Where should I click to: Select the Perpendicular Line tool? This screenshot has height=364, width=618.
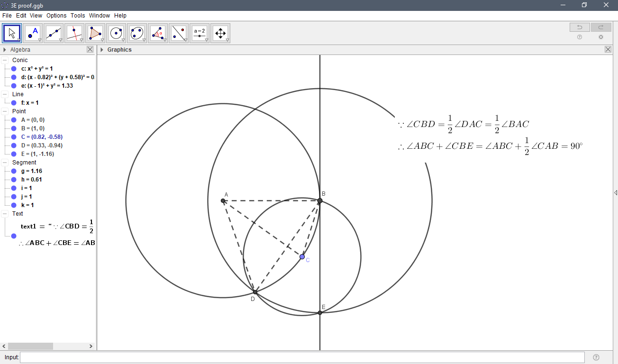pyautogui.click(x=74, y=33)
